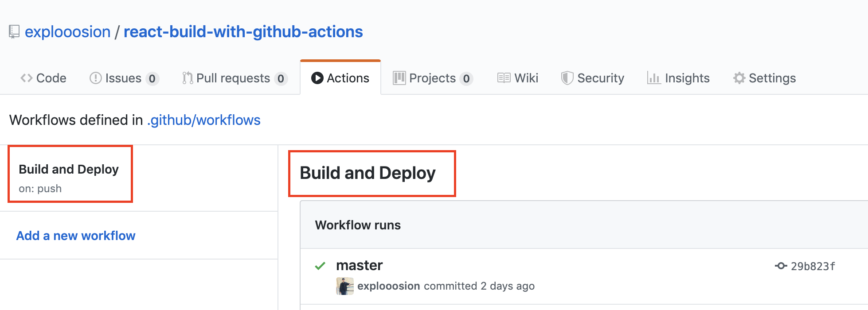
Task: Open the Issues tab
Action: (124, 78)
